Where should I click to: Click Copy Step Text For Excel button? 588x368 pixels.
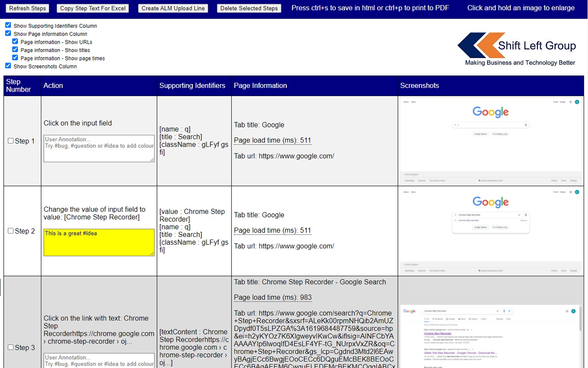(x=93, y=8)
